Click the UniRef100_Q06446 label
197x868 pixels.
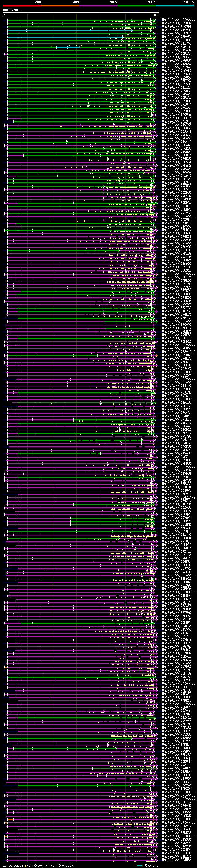click(177, 145)
